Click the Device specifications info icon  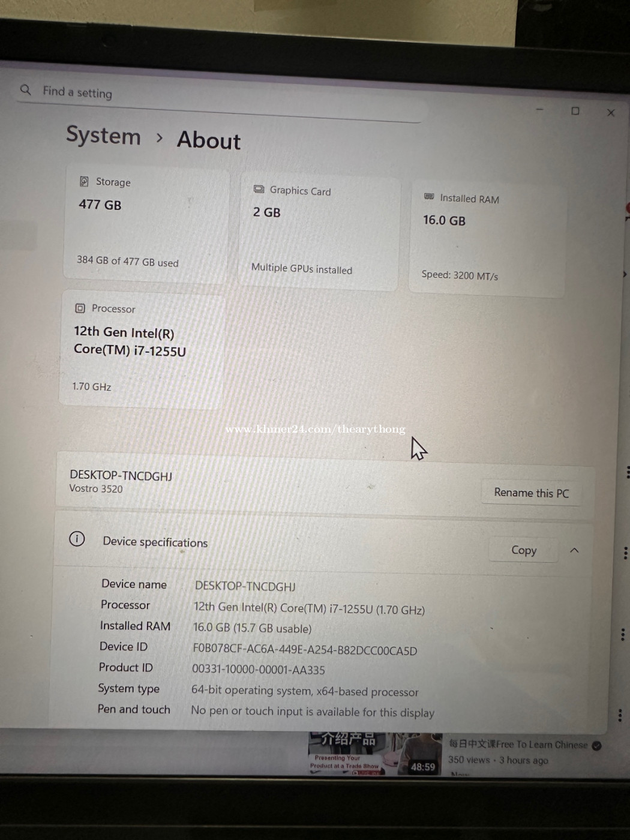(77, 539)
